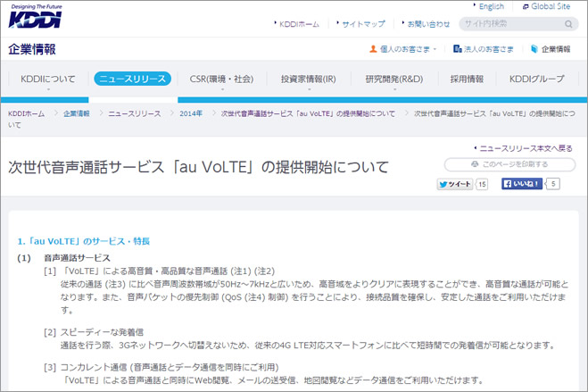This screenshot has width=588, height=392.
Task: Switch to English site
Action: coord(492,6)
